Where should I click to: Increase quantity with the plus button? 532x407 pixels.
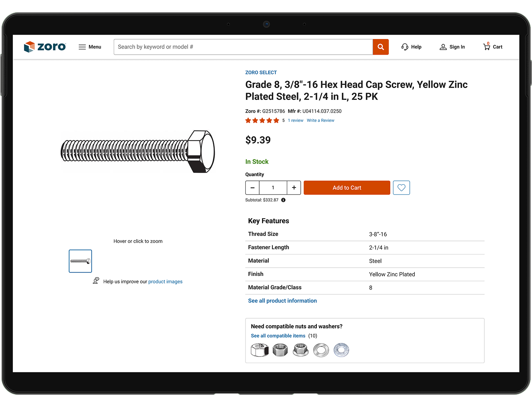[294, 188]
